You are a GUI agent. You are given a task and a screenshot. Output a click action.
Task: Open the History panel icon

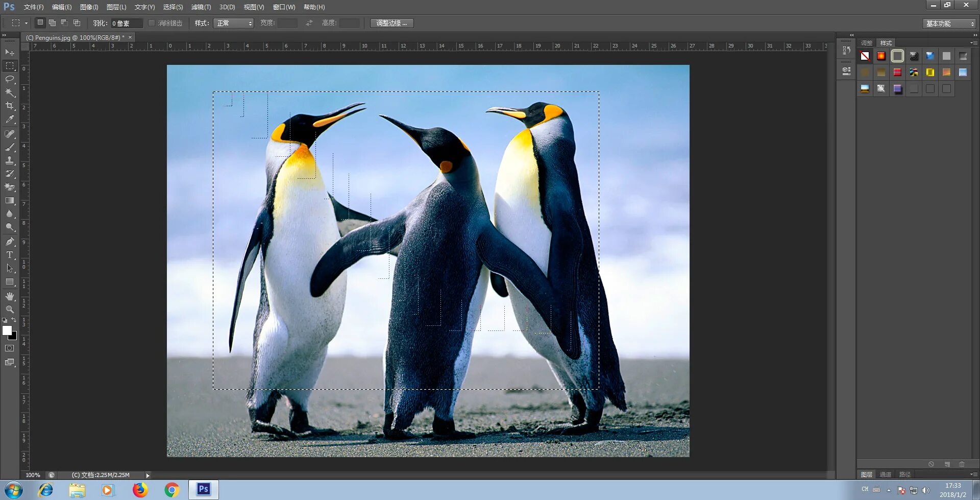(x=846, y=50)
